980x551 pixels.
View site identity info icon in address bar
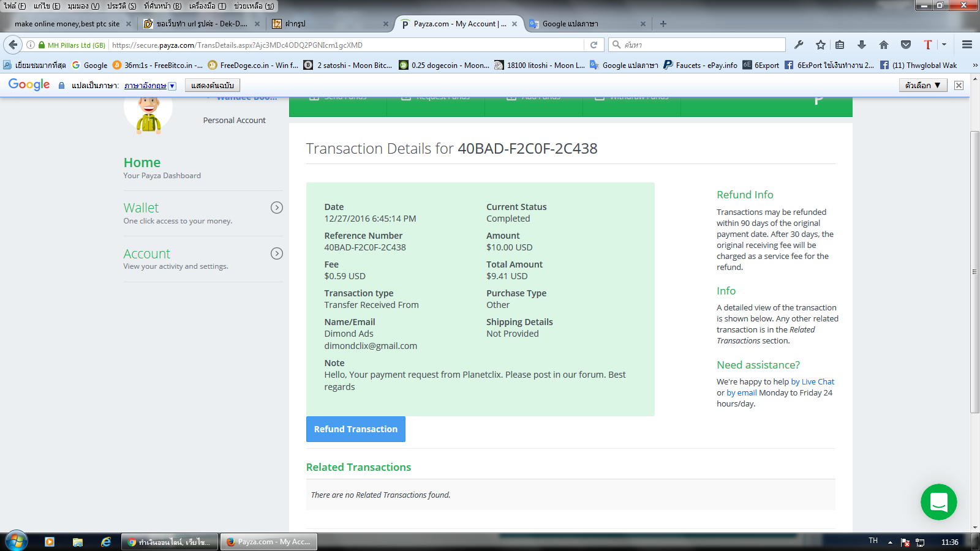click(x=31, y=45)
